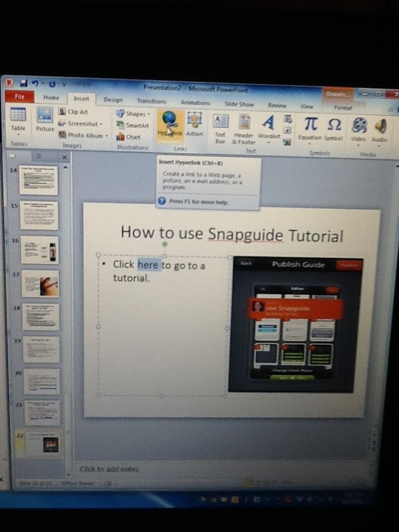Viewport: 399px width, 532px height.
Task: Open the Screenshot dropdown
Action: tap(80, 124)
